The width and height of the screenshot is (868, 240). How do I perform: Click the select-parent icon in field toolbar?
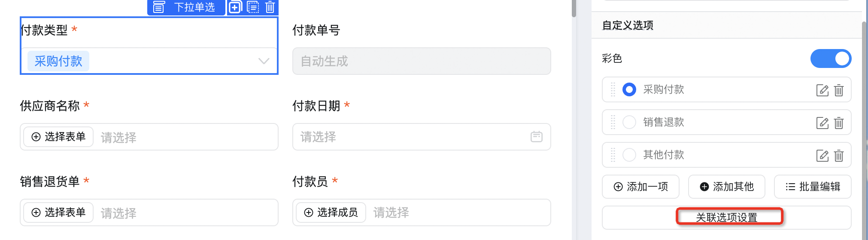[253, 7]
